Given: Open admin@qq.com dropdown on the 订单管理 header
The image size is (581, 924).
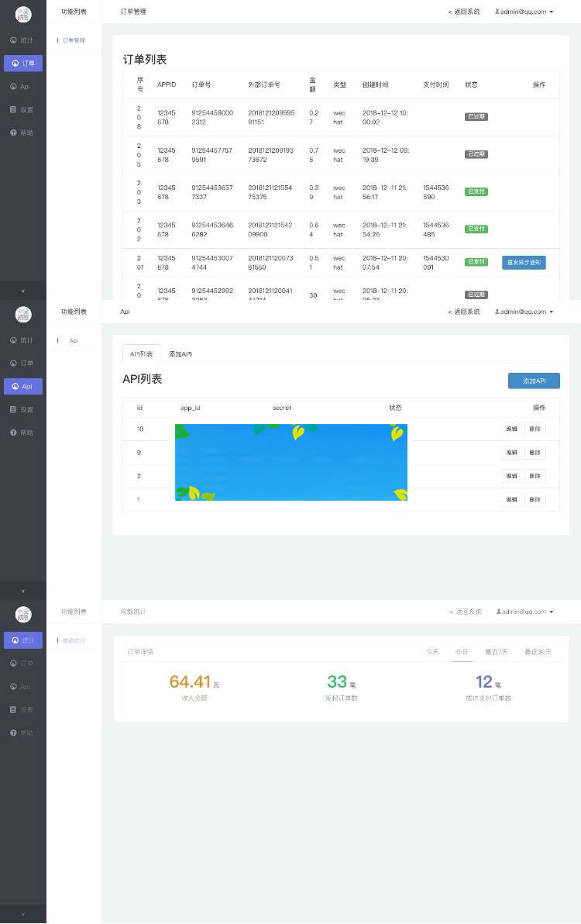Looking at the screenshot, I should tap(524, 12).
